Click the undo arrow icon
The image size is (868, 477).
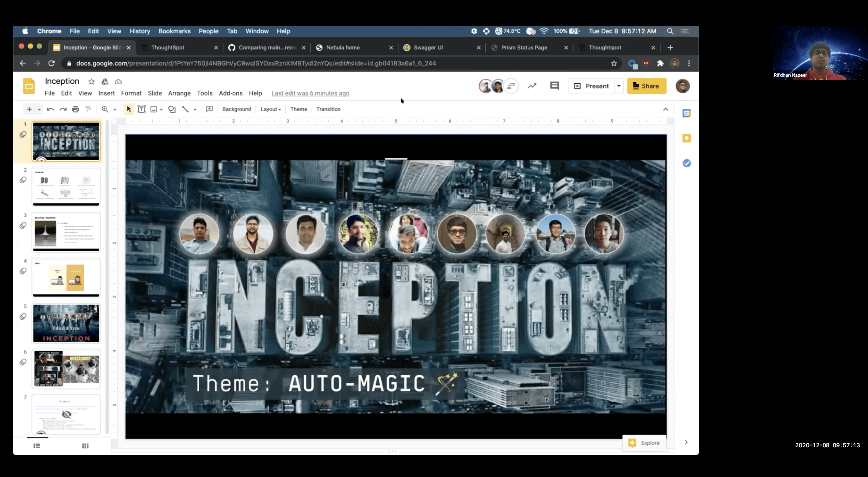pos(50,109)
